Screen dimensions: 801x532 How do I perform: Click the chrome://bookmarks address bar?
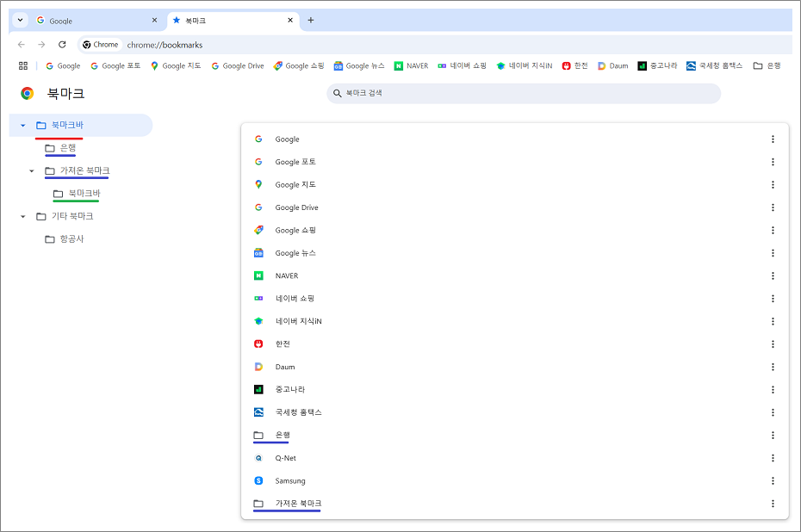coord(434,45)
